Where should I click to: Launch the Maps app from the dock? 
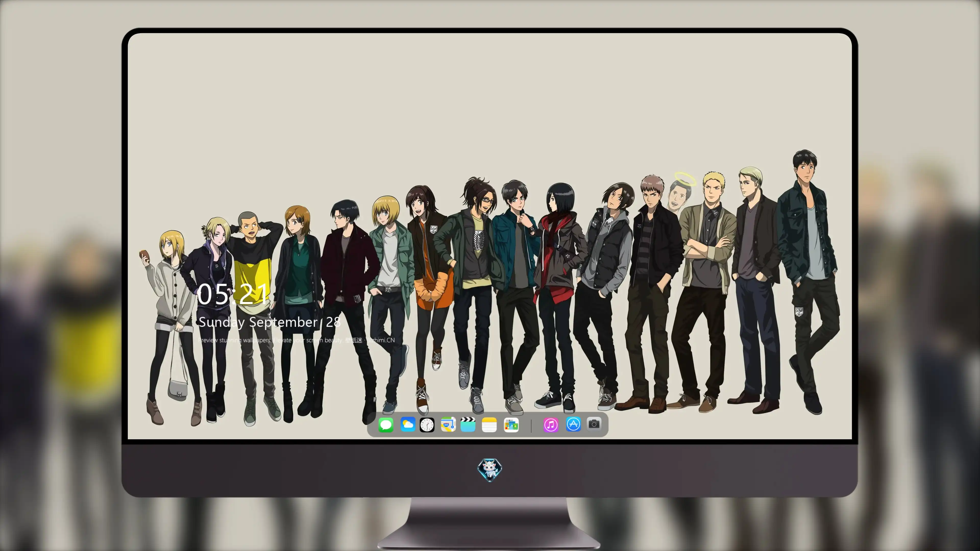[448, 424]
